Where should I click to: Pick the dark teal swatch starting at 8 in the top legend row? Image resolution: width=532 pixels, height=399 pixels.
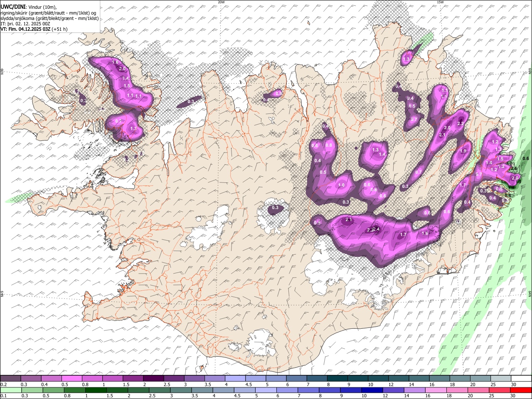pyautogui.click(x=337, y=378)
